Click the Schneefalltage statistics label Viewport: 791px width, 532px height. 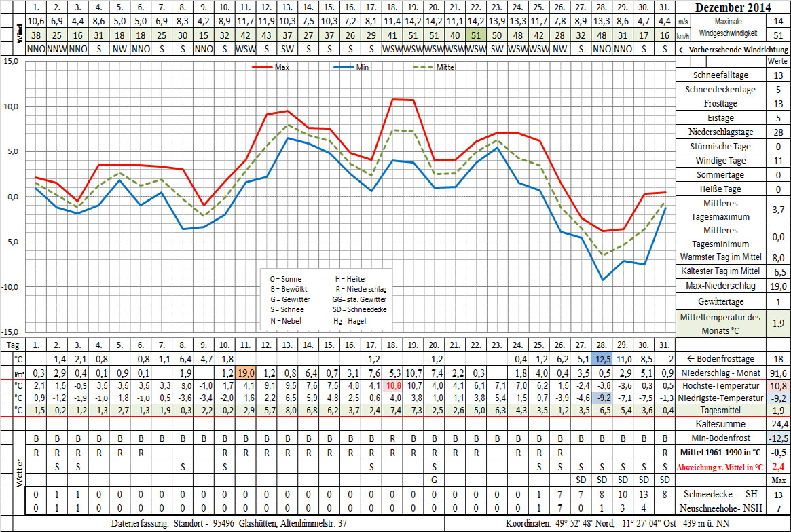720,75
